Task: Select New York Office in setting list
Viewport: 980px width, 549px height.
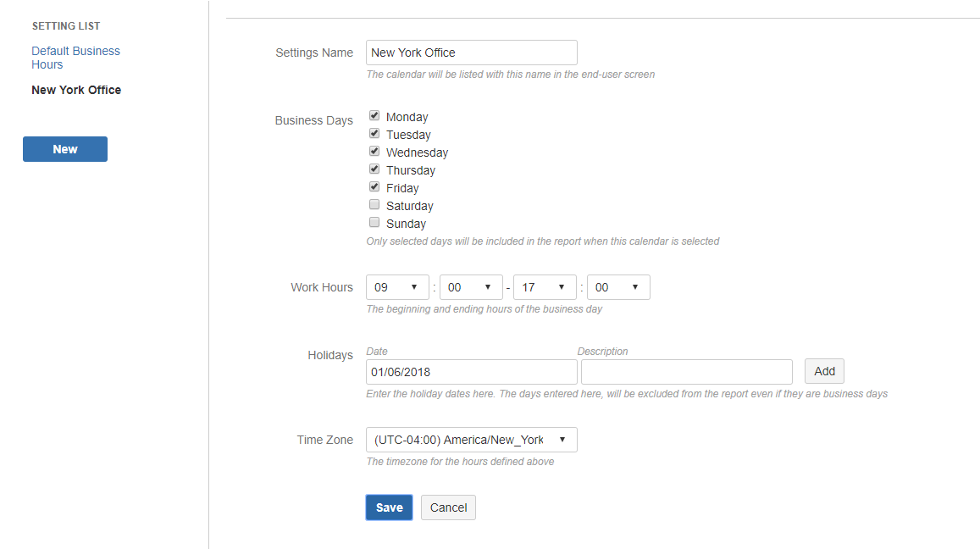Action: [x=76, y=90]
